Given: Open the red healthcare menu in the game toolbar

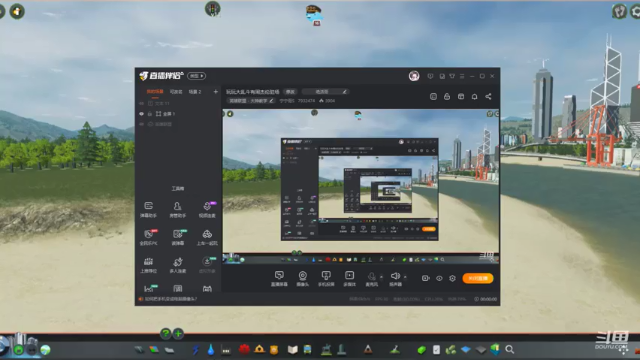Looking at the screenshot, I should pyautogui.click(x=244, y=349).
